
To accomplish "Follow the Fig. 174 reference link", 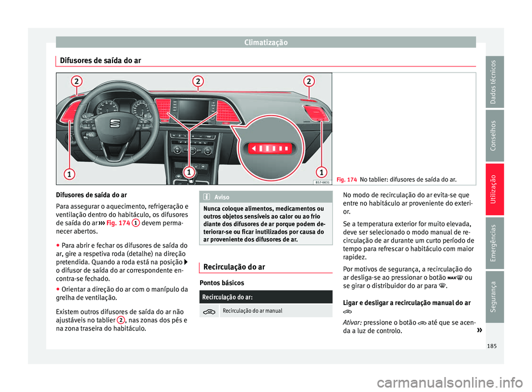I will click(118, 223).
